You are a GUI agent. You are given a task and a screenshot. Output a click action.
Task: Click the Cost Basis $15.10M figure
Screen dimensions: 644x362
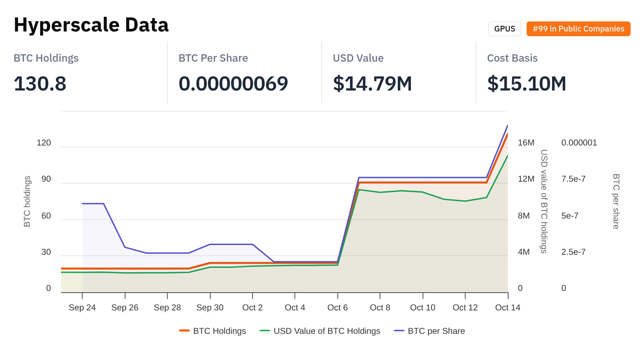pyautogui.click(x=527, y=83)
